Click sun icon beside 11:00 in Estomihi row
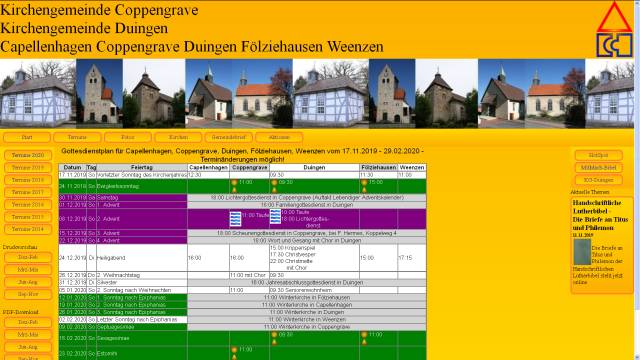This screenshot has width=640, height=360. click(x=234, y=353)
